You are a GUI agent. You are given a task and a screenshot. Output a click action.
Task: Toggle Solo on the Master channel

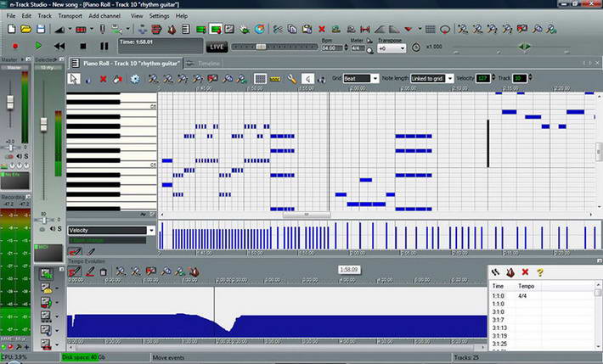tap(25, 157)
